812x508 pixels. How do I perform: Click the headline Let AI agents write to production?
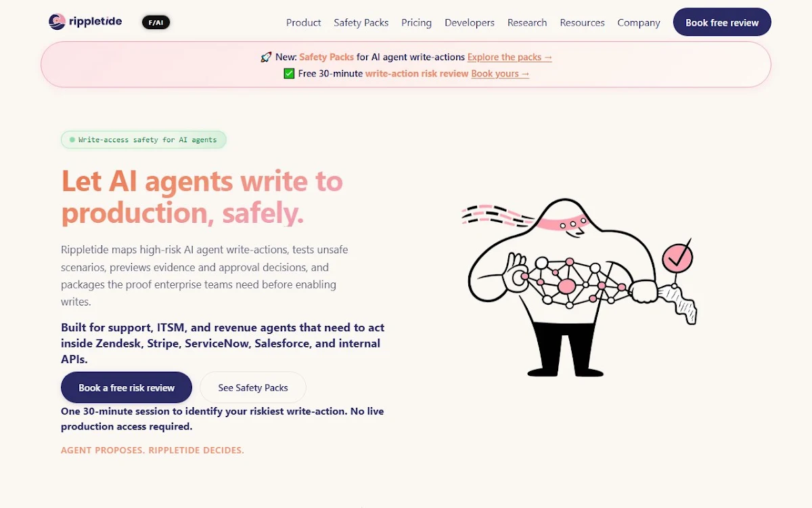(202, 197)
